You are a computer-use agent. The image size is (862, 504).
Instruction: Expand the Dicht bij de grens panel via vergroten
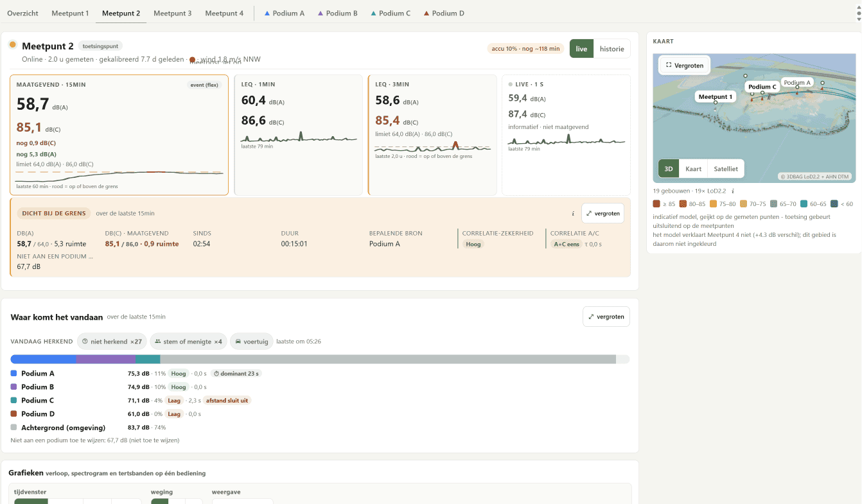(603, 213)
